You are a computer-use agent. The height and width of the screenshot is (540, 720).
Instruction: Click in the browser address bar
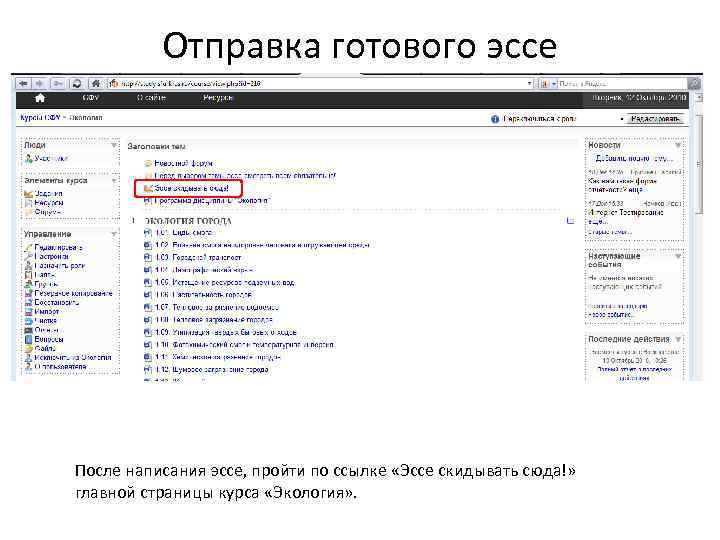(317, 84)
